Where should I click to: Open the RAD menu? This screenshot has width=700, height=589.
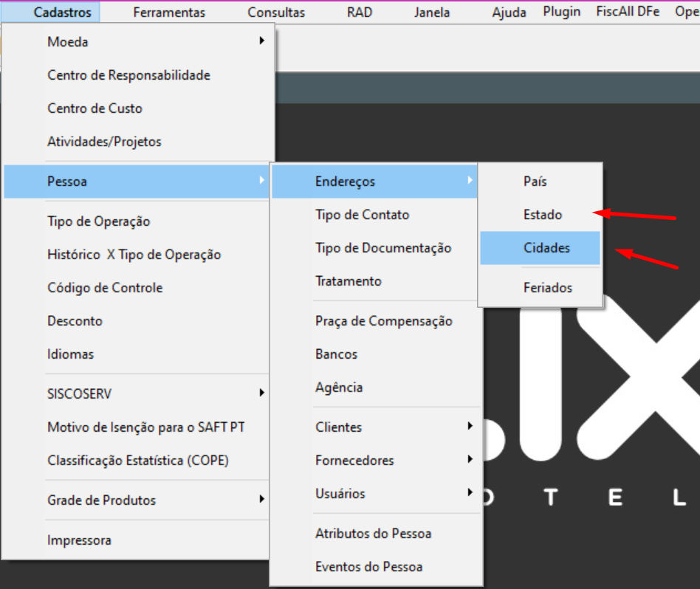click(x=360, y=12)
